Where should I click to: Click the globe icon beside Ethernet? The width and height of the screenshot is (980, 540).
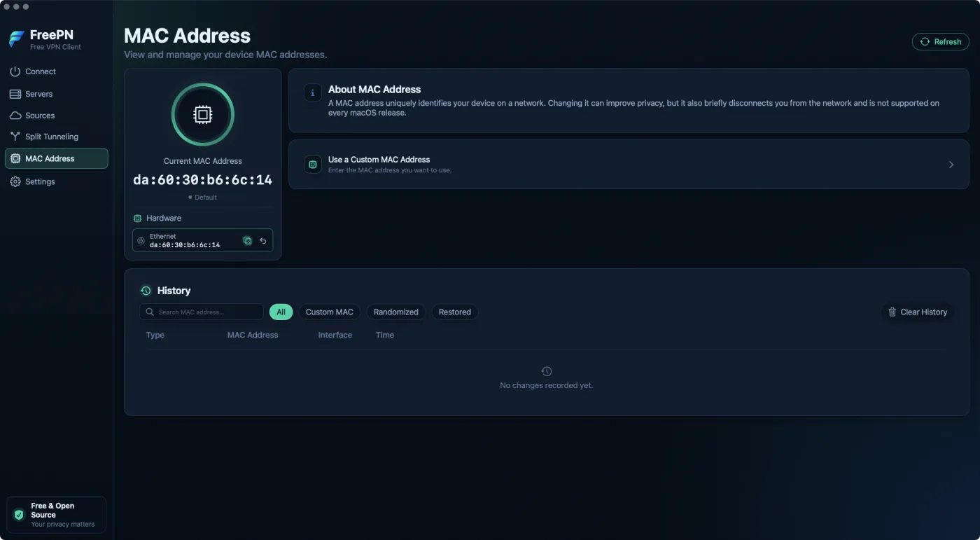(x=141, y=241)
